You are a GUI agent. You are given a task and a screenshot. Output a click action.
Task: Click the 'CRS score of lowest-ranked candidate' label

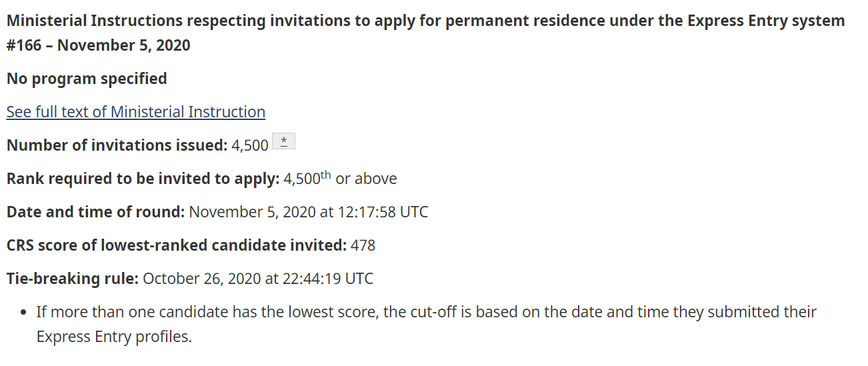(176, 245)
